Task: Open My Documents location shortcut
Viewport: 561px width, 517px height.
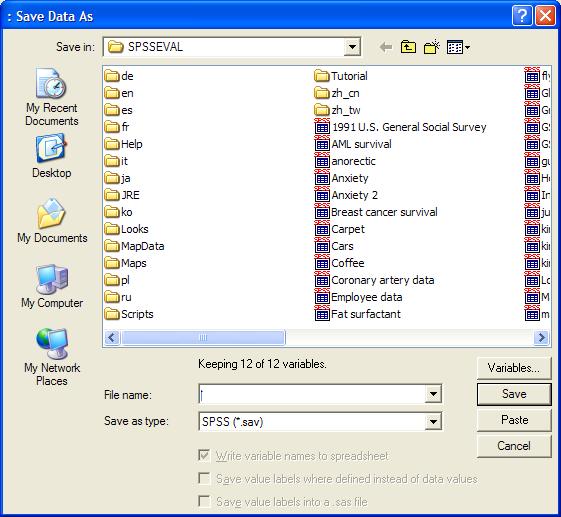Action: click(x=52, y=221)
